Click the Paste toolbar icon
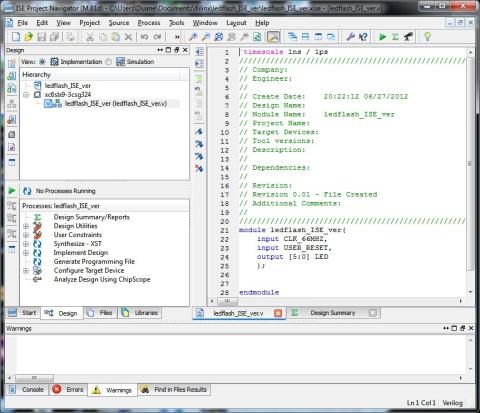 (x=115, y=36)
